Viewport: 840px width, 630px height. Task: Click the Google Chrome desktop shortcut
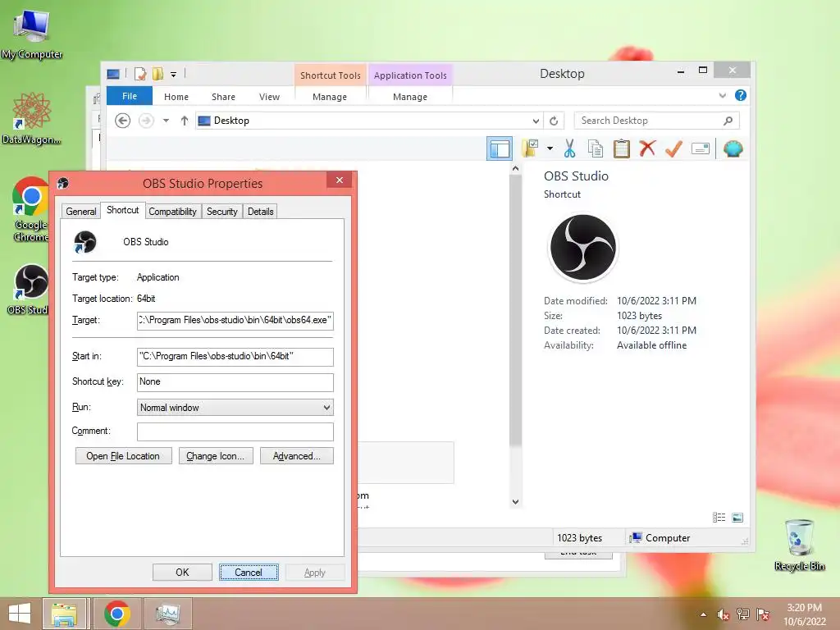click(31, 209)
